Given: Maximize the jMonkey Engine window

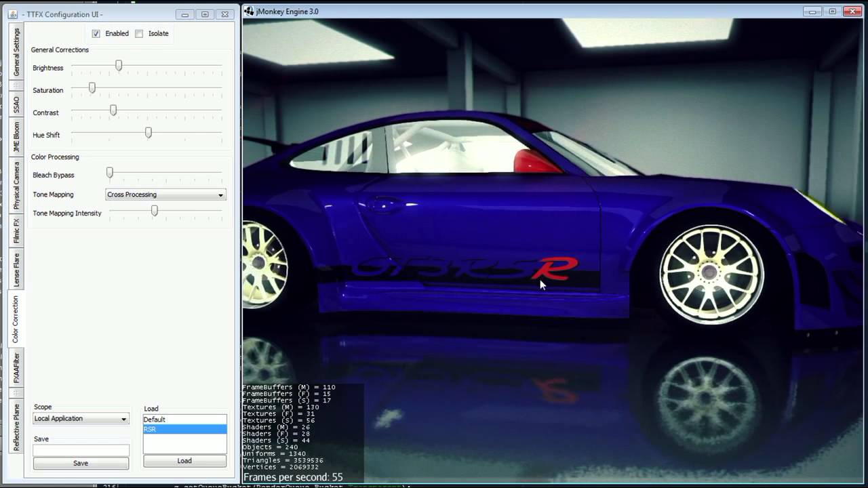Looking at the screenshot, I should point(833,12).
